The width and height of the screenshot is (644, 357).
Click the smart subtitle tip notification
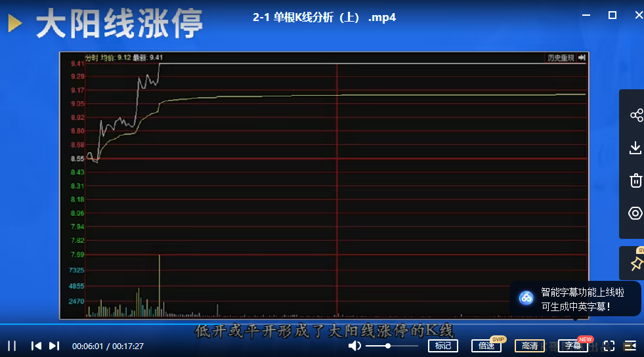point(575,299)
